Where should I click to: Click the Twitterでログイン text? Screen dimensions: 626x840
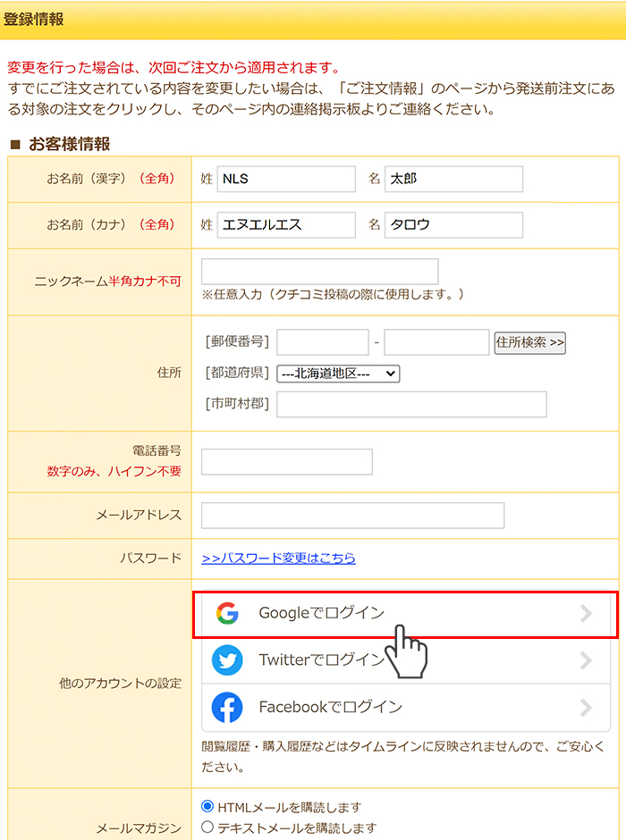pos(322,660)
